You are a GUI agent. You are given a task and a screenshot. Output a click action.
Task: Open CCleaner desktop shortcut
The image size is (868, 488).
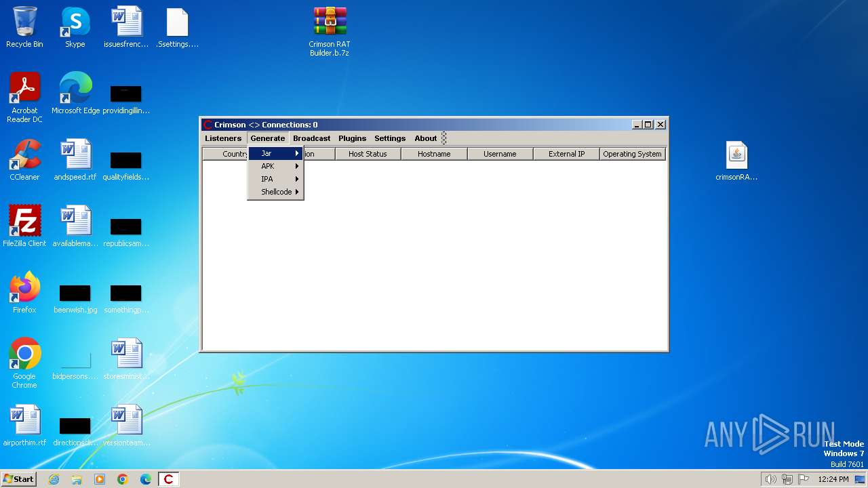(24, 160)
